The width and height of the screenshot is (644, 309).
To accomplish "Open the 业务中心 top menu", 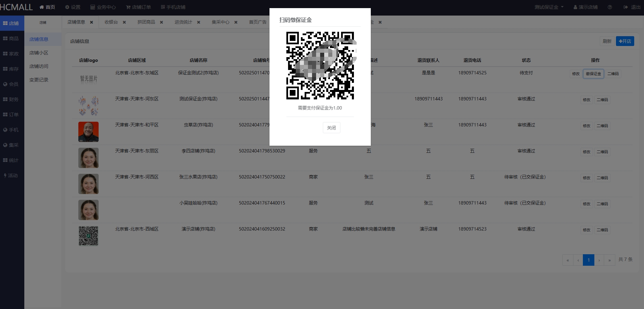I will [103, 7].
